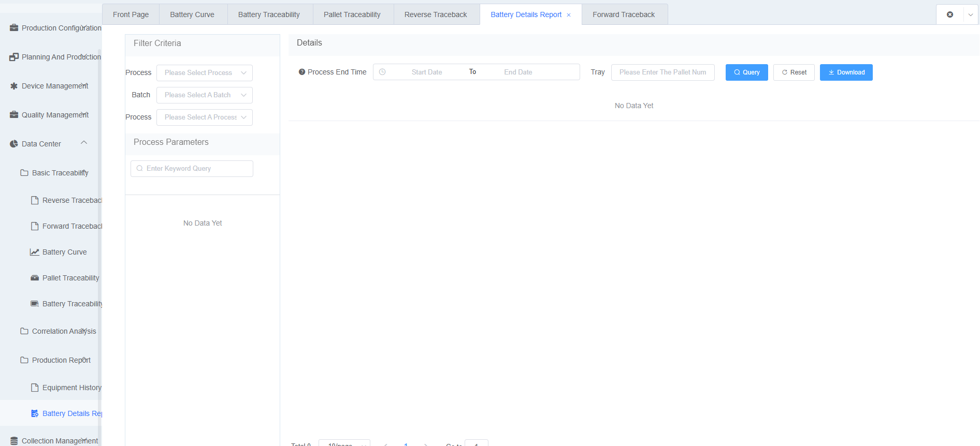Click the close-all tabs circle icon

(x=950, y=14)
